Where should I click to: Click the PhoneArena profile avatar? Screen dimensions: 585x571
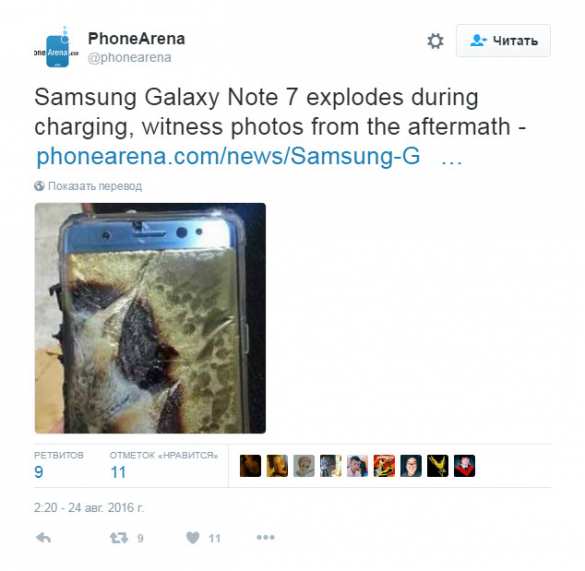[x=57, y=48]
